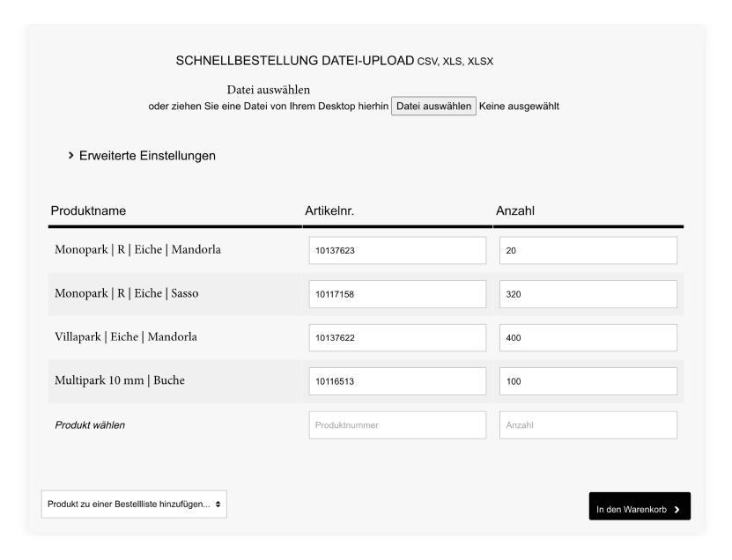Click the Anzahl field showing 320
732x560 pixels.
click(x=588, y=293)
